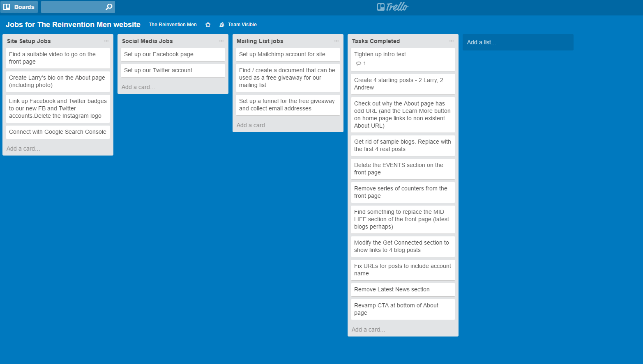
Task: Click the Social Media Jobs list title
Action: click(147, 41)
